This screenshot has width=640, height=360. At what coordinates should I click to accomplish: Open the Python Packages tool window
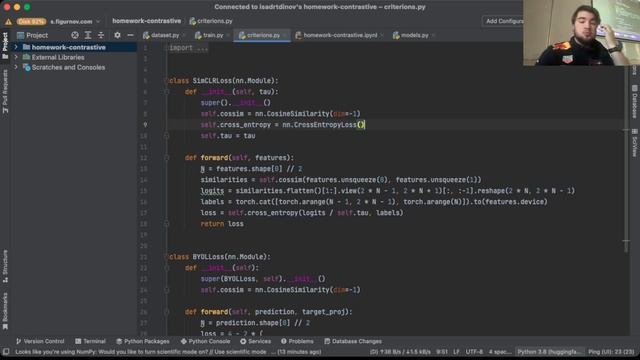click(x=142, y=341)
